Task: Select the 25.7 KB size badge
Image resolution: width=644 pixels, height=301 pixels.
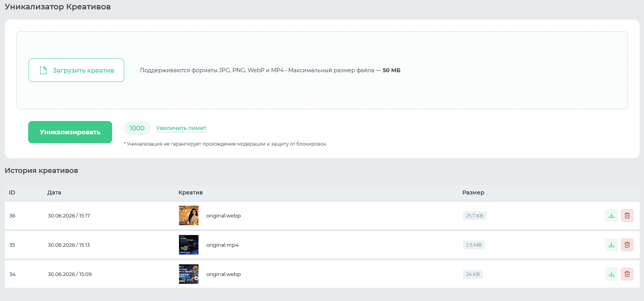Action: click(475, 216)
